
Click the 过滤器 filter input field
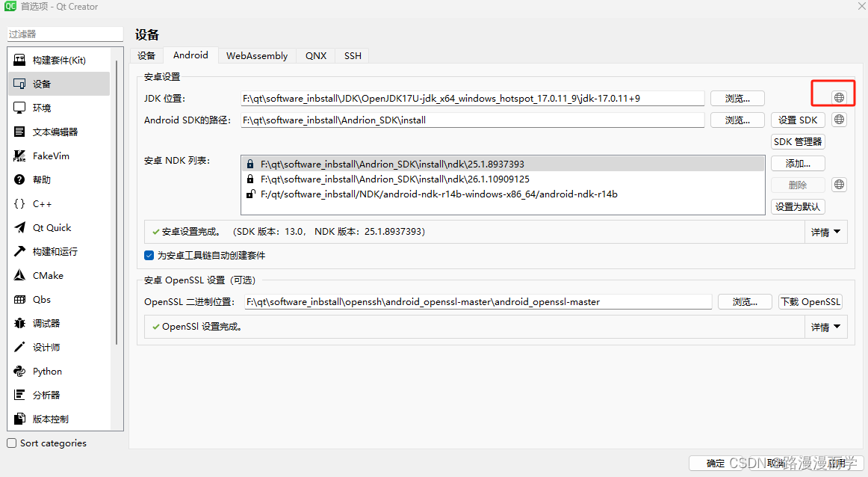pos(65,34)
